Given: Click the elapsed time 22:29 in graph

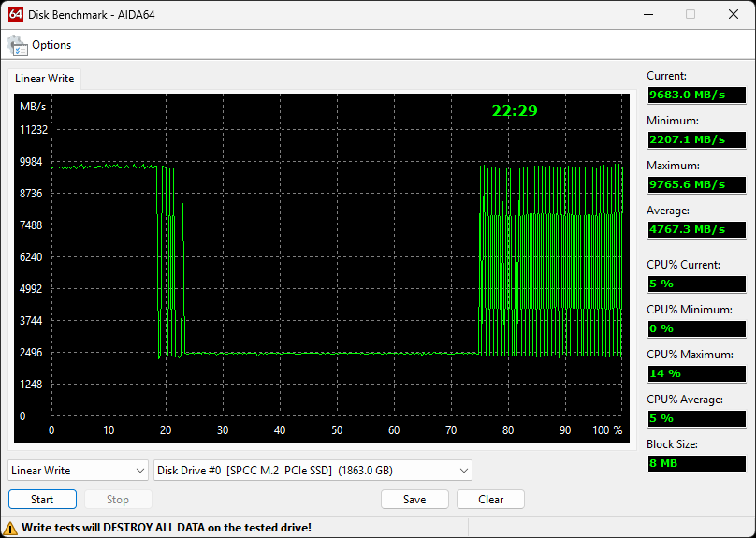Looking at the screenshot, I should point(515,111).
